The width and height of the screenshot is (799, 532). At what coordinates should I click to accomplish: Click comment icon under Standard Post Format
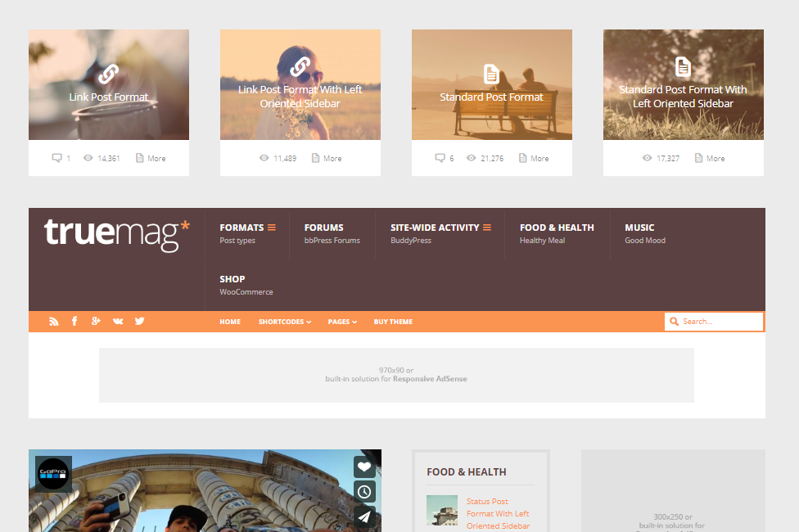(x=440, y=158)
